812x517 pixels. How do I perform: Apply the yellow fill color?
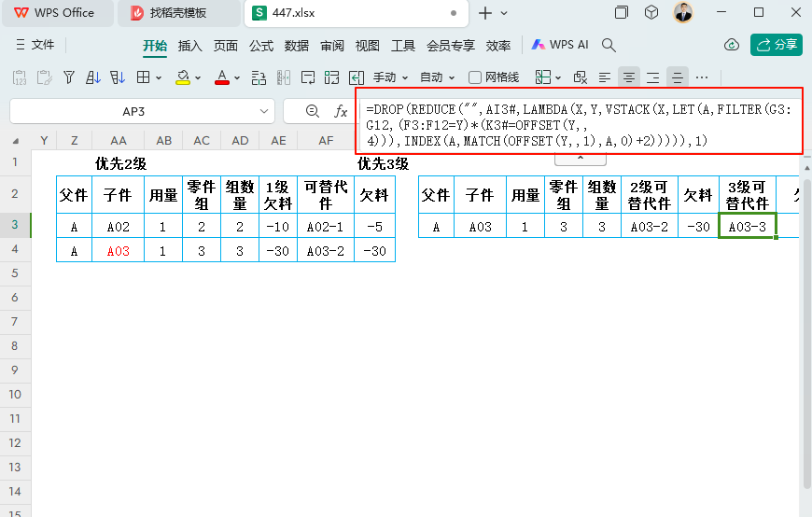(x=182, y=77)
